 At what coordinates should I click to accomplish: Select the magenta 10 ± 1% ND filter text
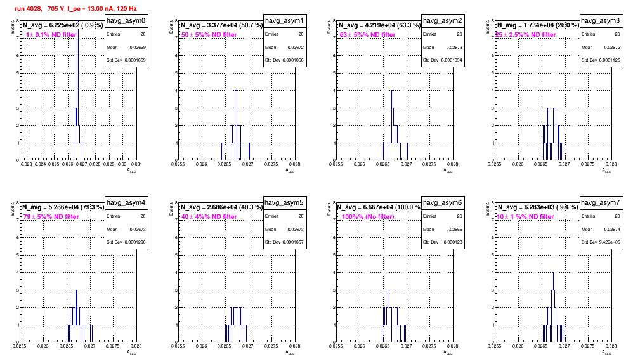point(525,217)
